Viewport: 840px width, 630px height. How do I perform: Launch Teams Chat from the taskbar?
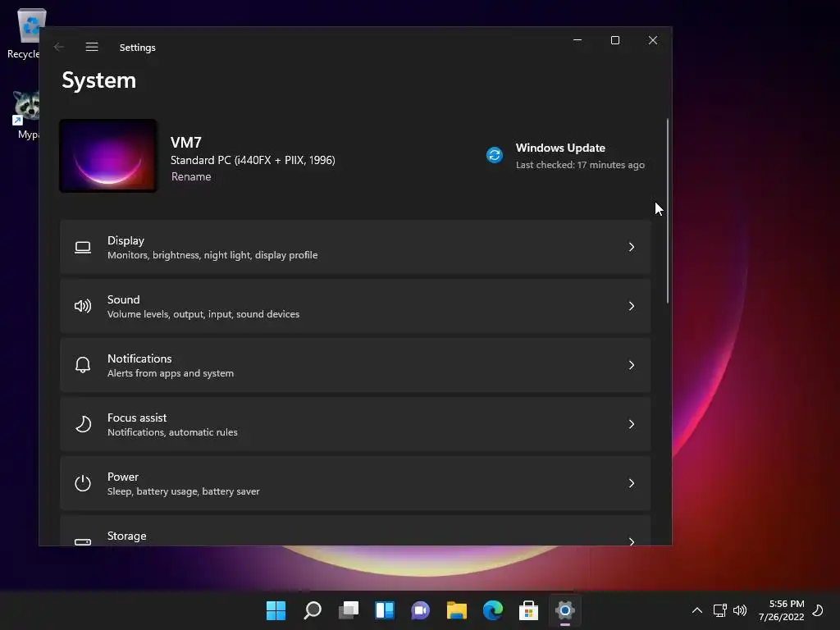(x=421, y=610)
